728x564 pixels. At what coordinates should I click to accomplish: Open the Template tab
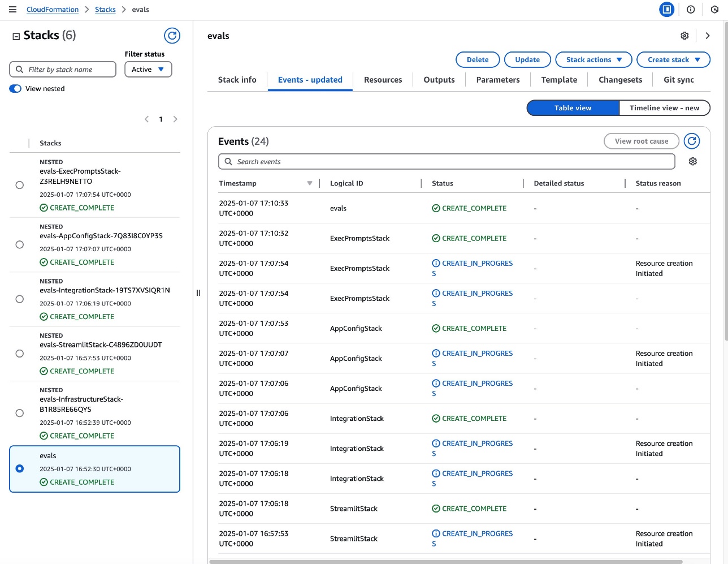point(559,80)
